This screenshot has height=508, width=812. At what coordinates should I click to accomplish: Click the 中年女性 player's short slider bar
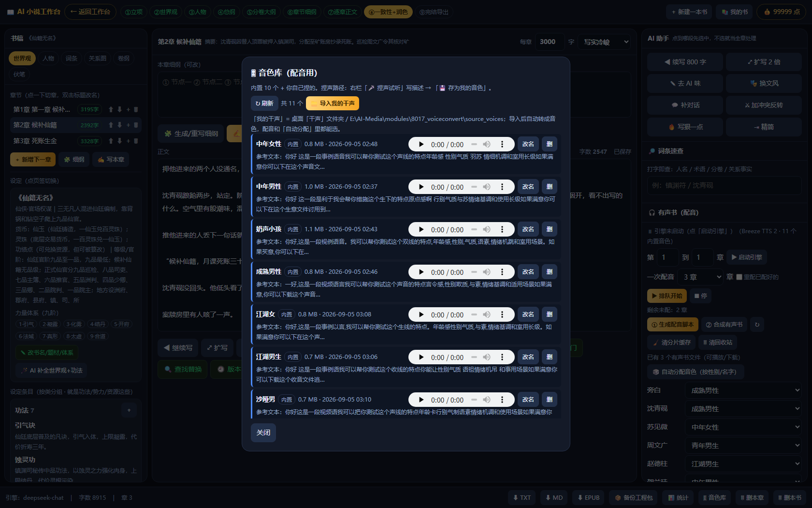[x=474, y=144]
